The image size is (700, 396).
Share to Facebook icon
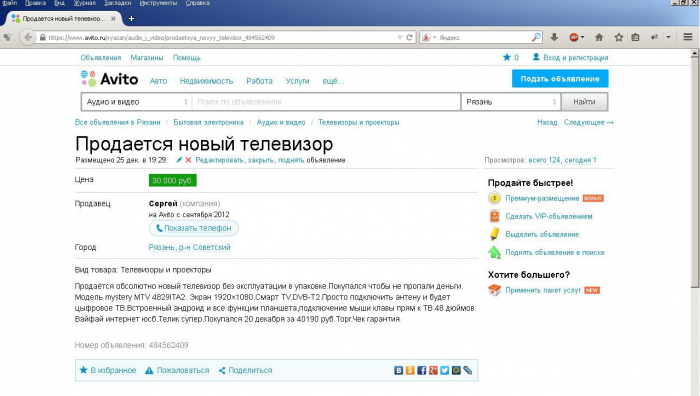(x=421, y=370)
